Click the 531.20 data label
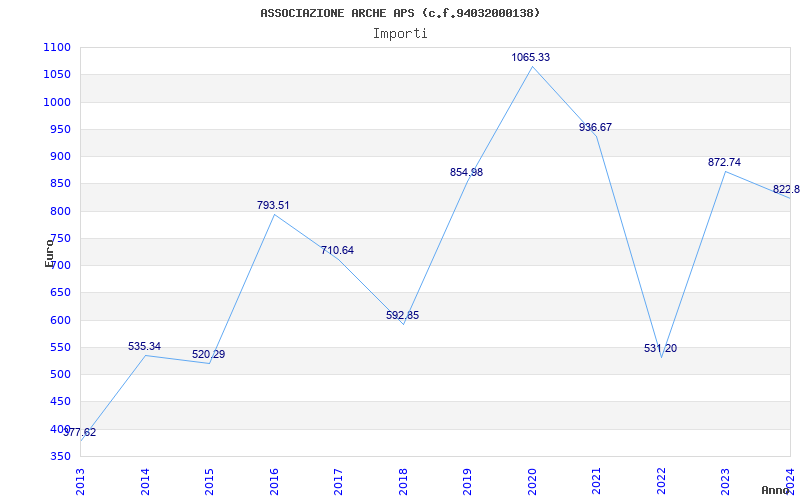The height and width of the screenshot is (500, 800). (x=660, y=348)
